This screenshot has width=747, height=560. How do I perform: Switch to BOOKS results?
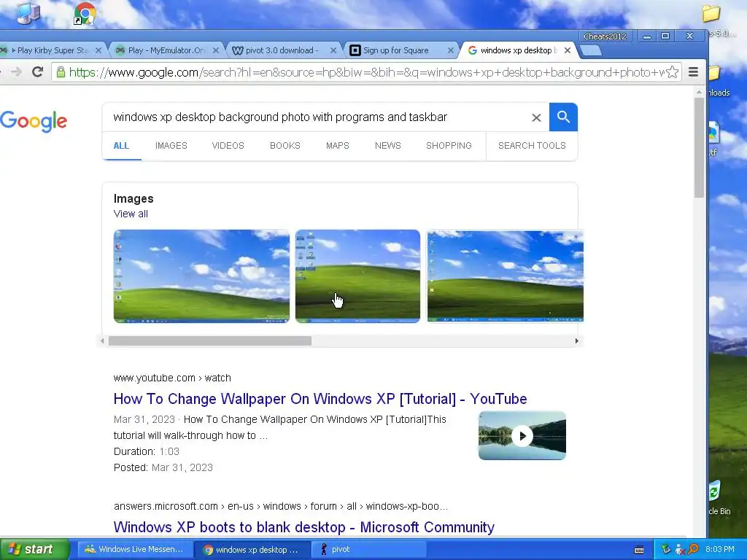285,146
